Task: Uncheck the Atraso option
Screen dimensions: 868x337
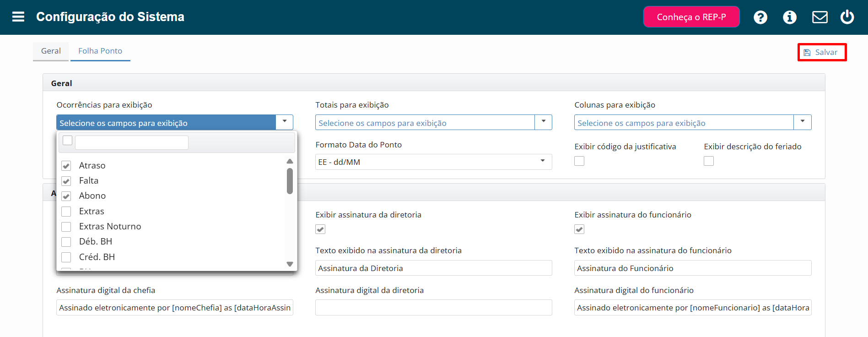Action: pos(66,166)
